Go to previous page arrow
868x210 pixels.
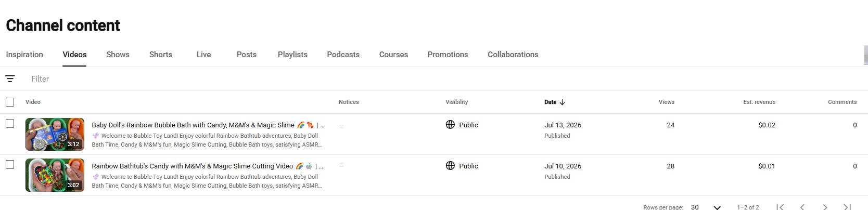point(802,207)
